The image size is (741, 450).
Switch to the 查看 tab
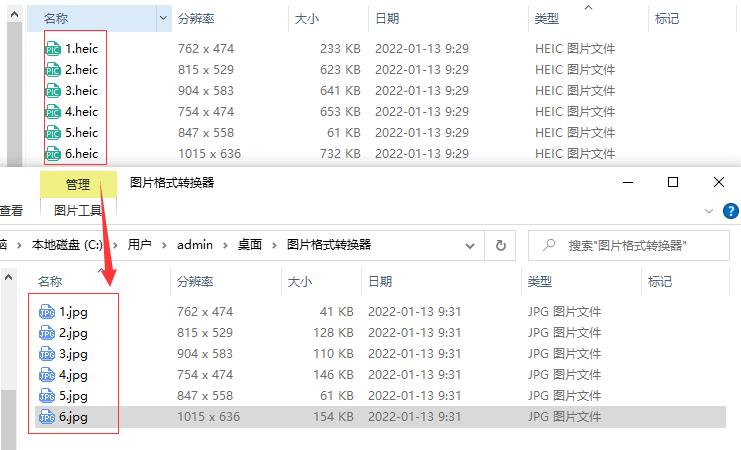point(11,210)
